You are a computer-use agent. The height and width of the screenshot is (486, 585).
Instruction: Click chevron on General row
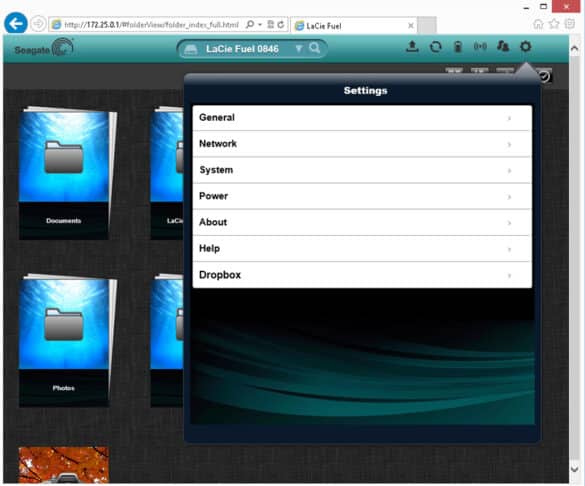[509, 119]
